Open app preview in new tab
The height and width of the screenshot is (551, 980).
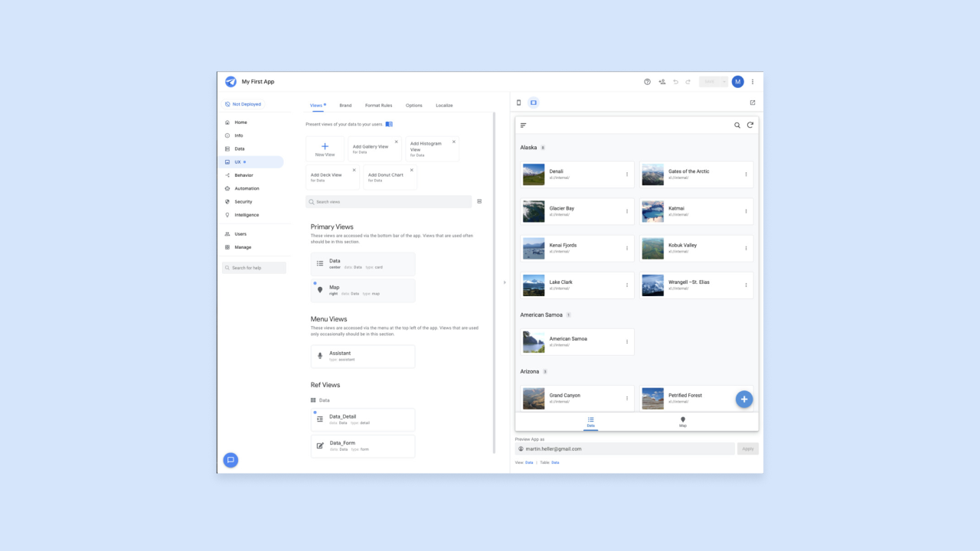click(x=752, y=103)
